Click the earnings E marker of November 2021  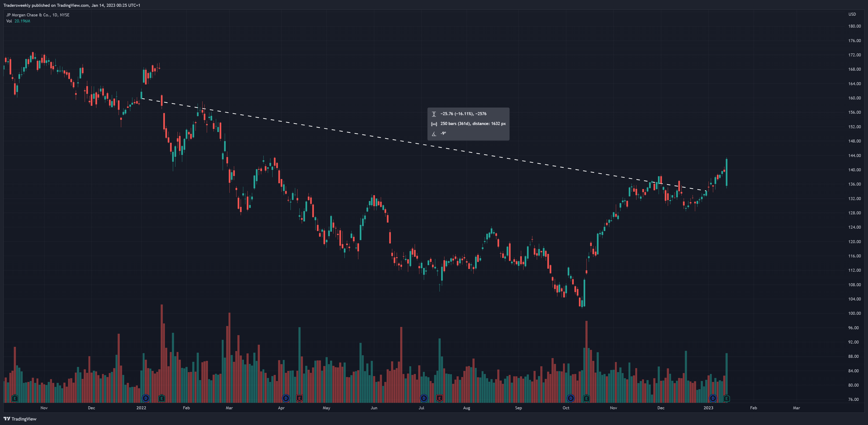pos(15,398)
